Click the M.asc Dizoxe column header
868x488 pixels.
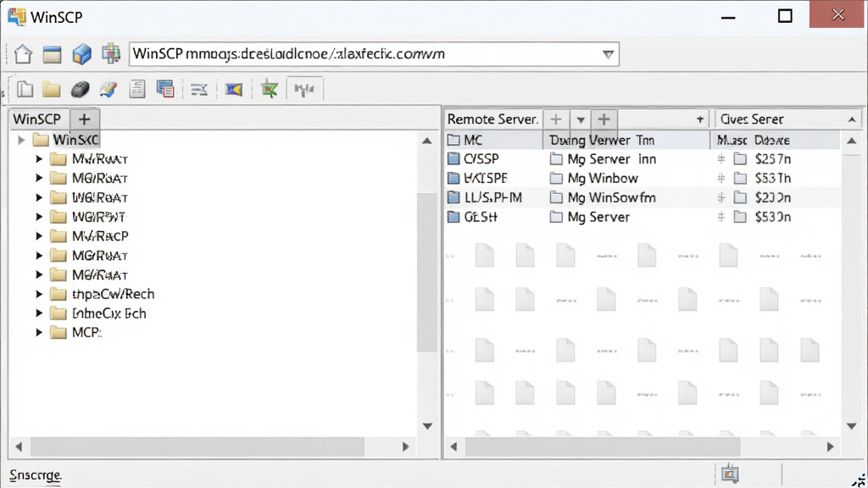click(775, 140)
